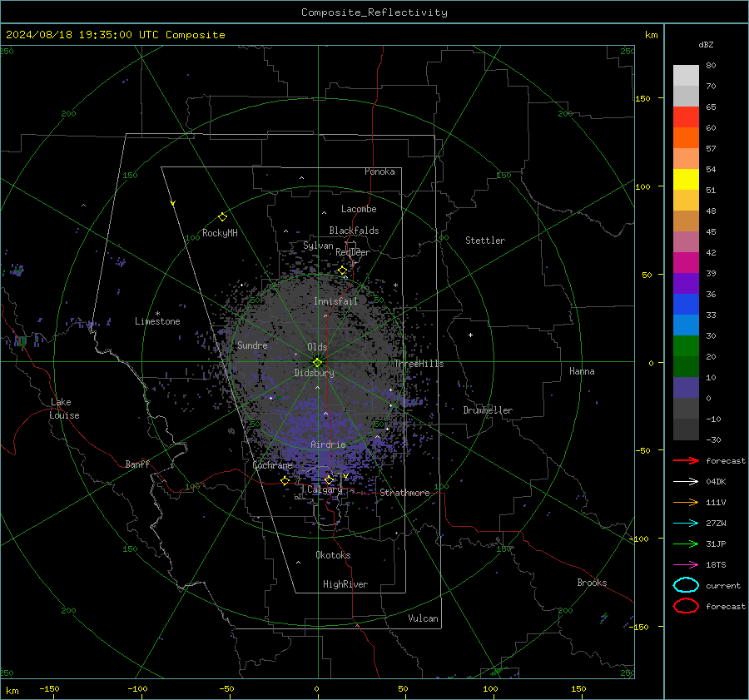749x700 pixels.
Task: Pick the magenta 39-42 dBZ swatch
Action: (686, 263)
